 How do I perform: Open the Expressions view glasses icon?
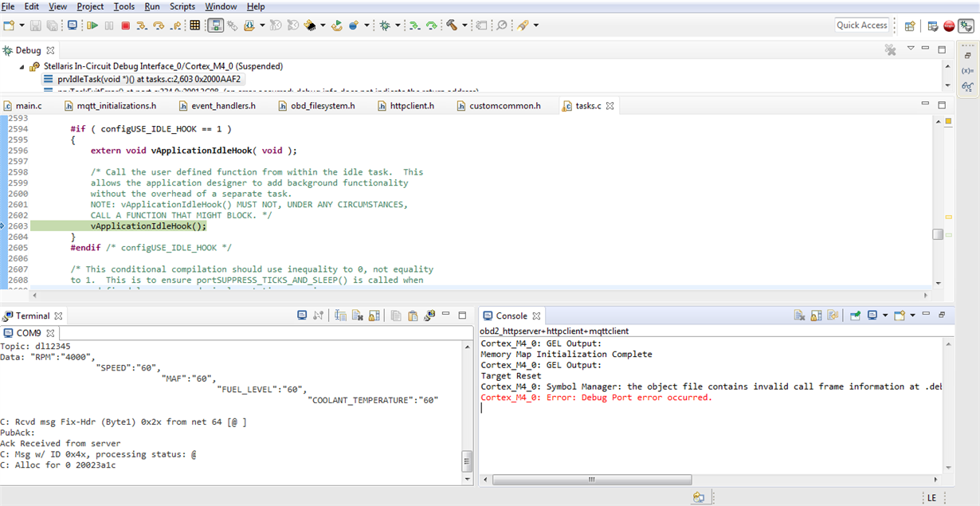coord(967,84)
